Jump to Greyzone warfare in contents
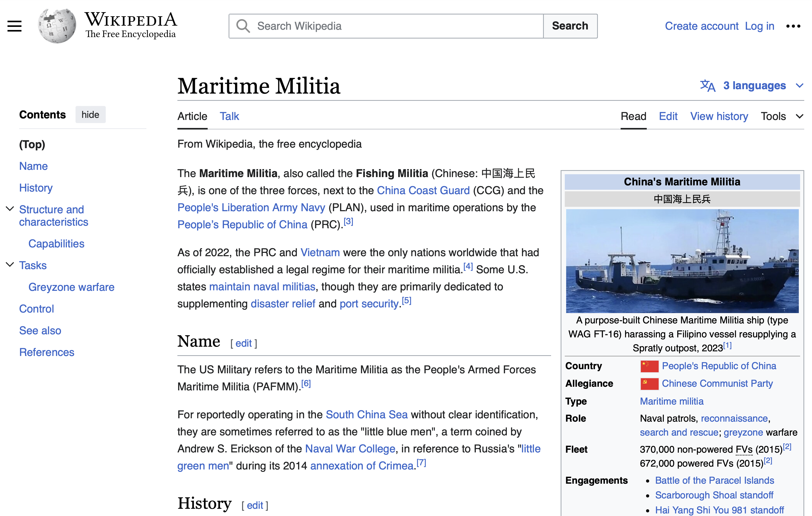This screenshot has height=516, width=812. pyautogui.click(x=71, y=287)
